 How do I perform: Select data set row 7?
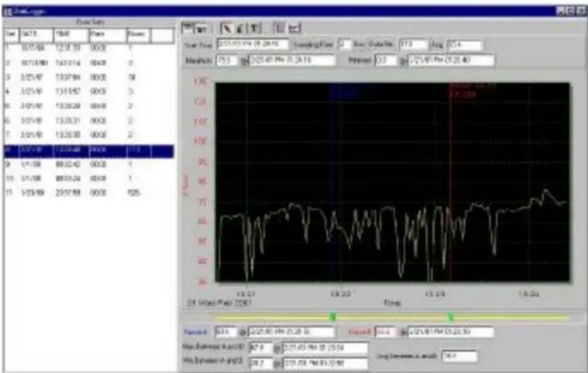coord(89,135)
